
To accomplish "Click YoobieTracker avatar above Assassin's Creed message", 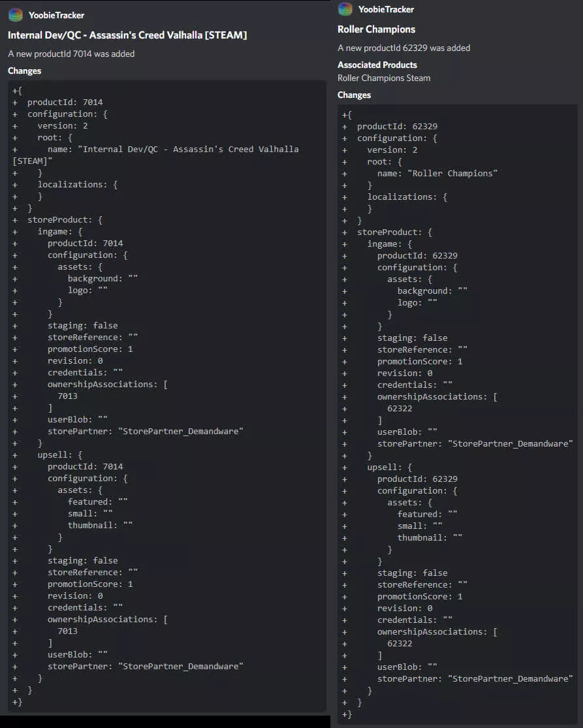I will (15, 15).
